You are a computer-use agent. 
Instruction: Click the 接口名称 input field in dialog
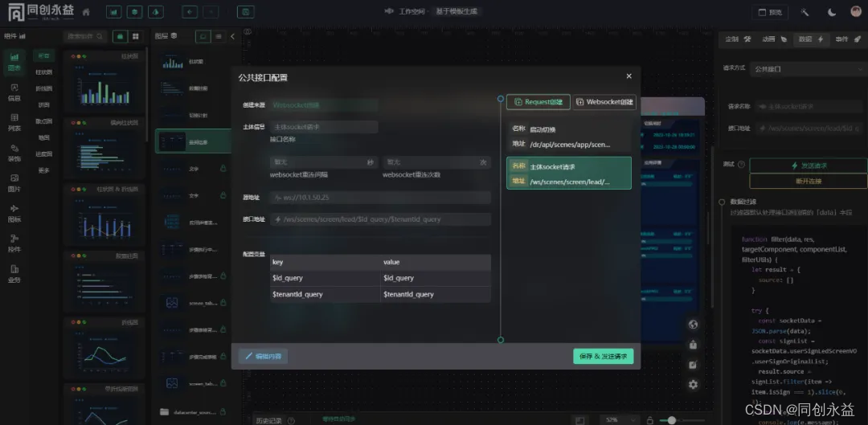pyautogui.click(x=325, y=127)
